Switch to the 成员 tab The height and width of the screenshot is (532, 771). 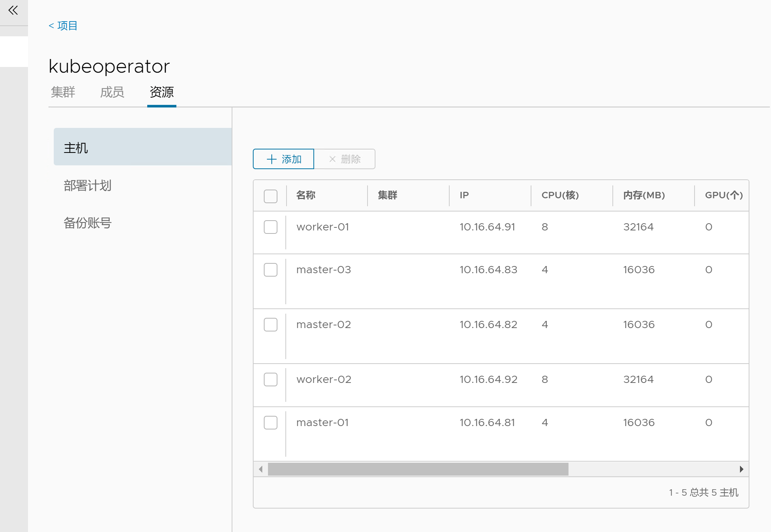pyautogui.click(x=112, y=92)
